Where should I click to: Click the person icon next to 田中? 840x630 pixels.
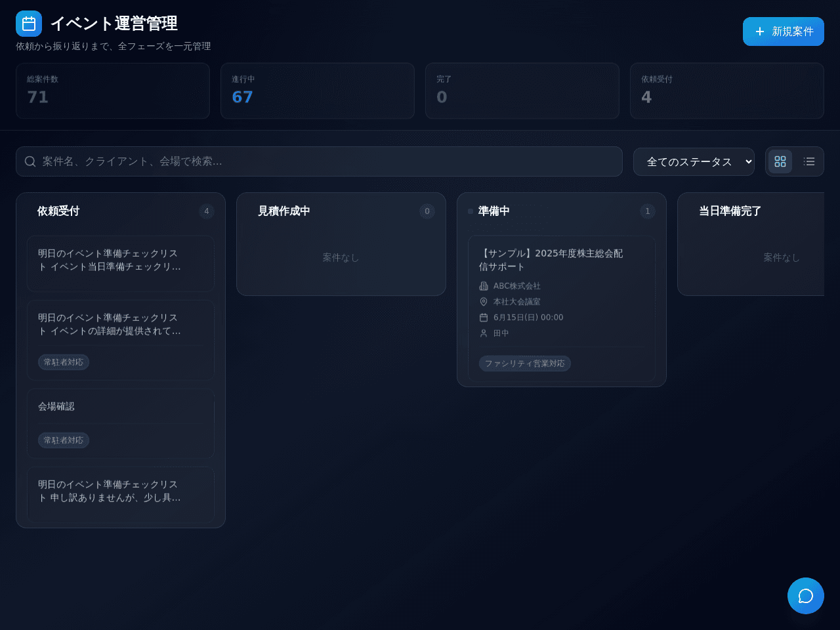click(484, 333)
